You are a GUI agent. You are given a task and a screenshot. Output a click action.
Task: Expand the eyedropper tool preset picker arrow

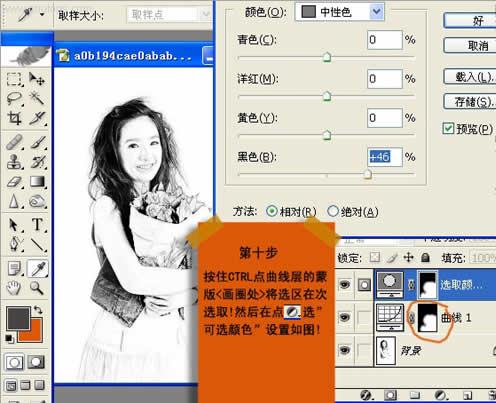point(42,14)
